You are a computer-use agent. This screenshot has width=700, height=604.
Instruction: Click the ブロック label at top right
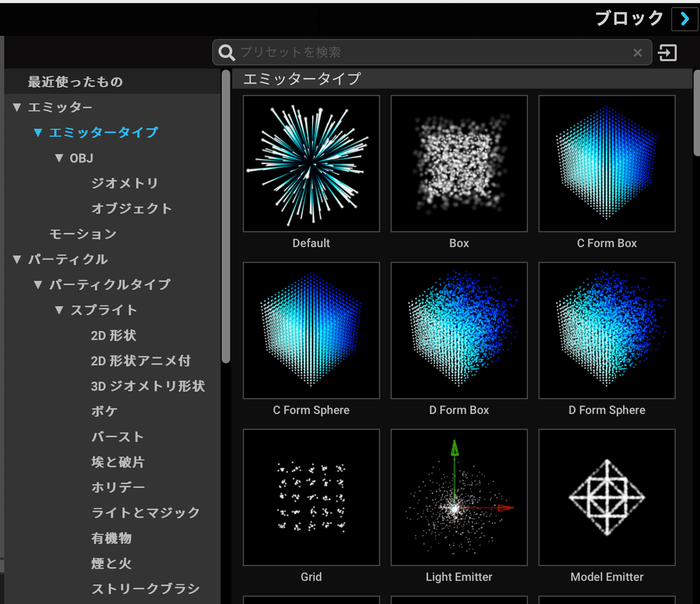629,19
